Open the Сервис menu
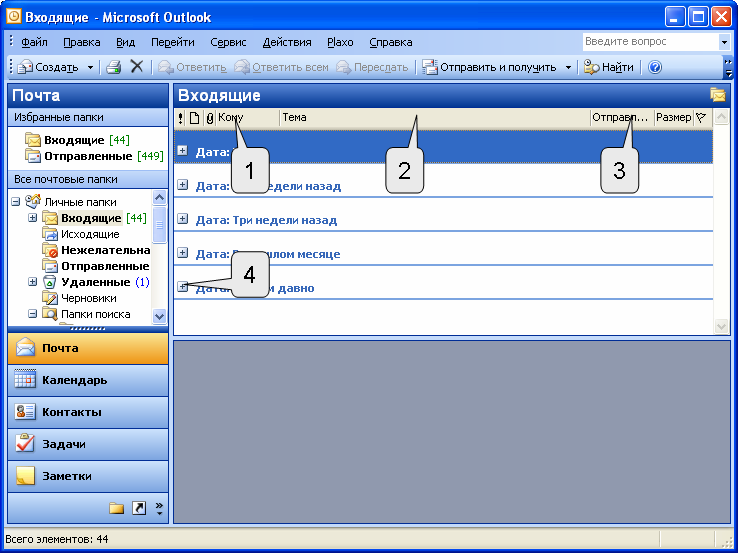 point(228,42)
